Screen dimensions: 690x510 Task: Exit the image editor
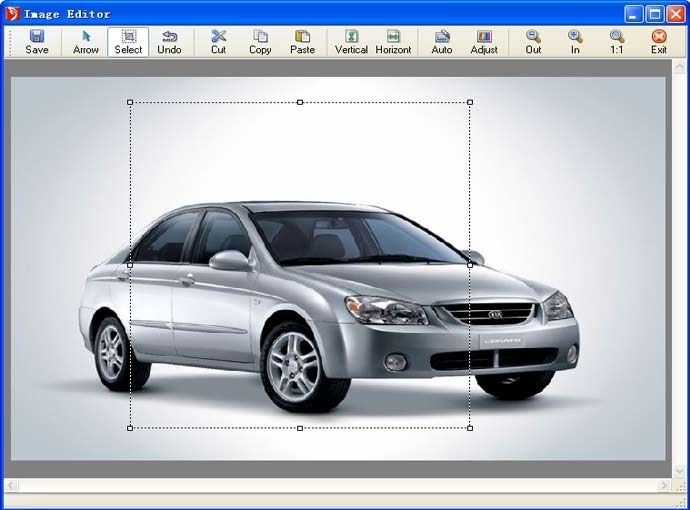659,42
